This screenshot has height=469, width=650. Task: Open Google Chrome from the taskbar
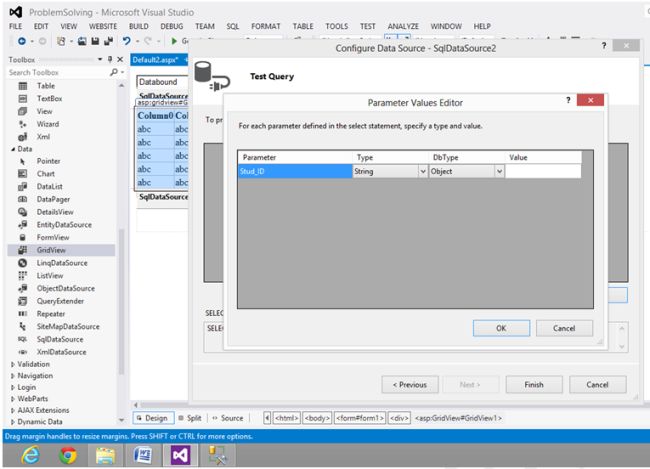68,455
